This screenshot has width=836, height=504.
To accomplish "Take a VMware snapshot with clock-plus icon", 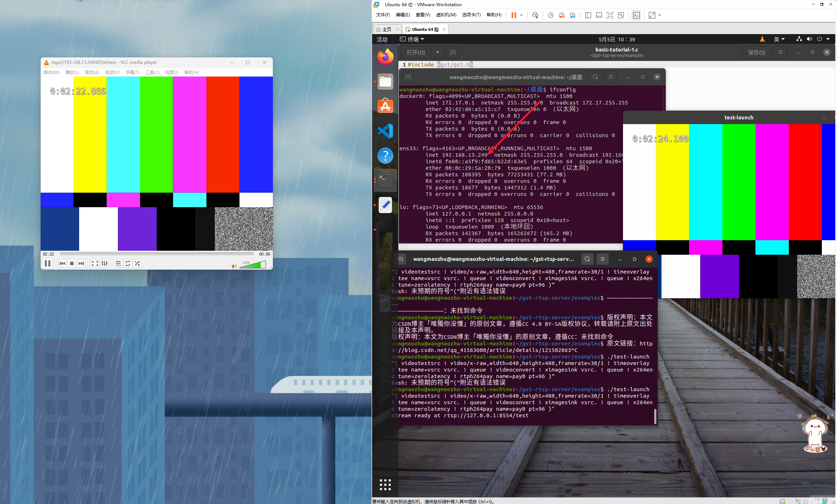I will [x=550, y=15].
